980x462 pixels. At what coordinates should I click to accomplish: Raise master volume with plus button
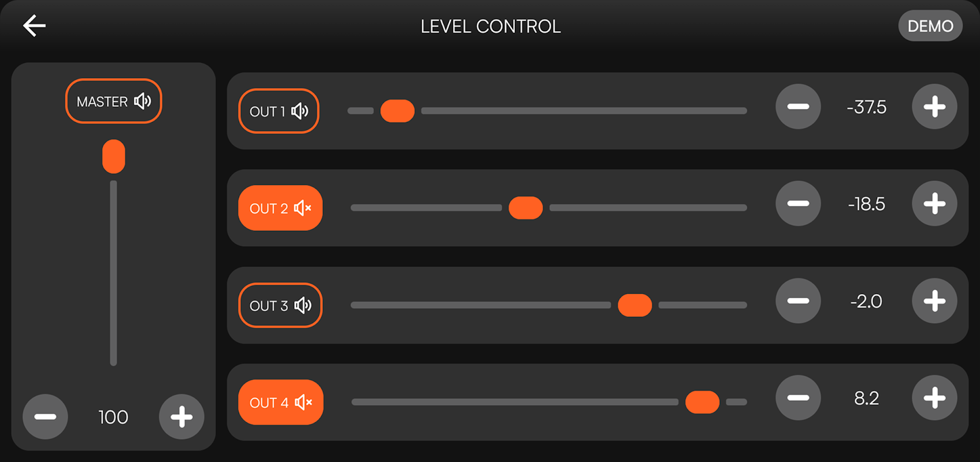[x=181, y=417]
